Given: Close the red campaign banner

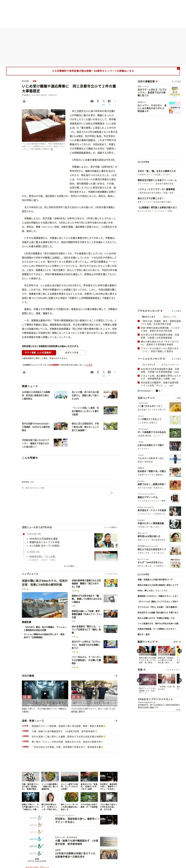Looking at the screenshot, I should (x=178, y=68).
